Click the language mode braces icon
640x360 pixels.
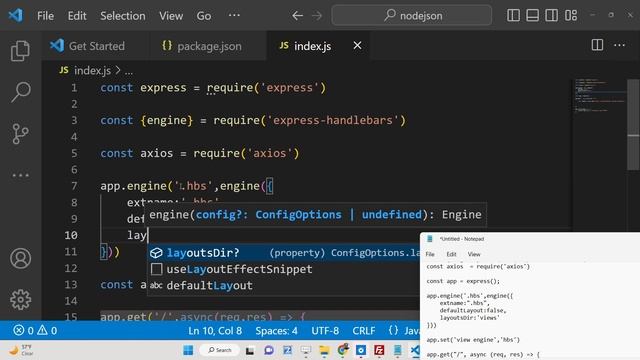[393, 330]
